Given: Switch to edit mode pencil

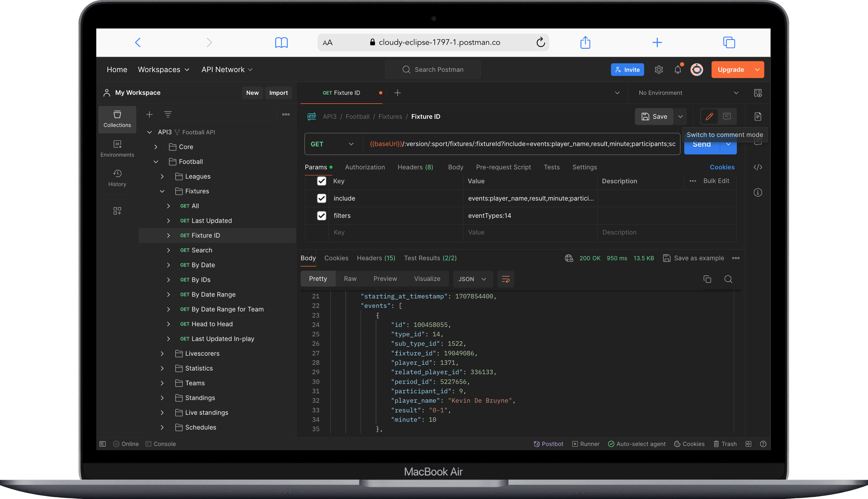Looking at the screenshot, I should pos(709,117).
